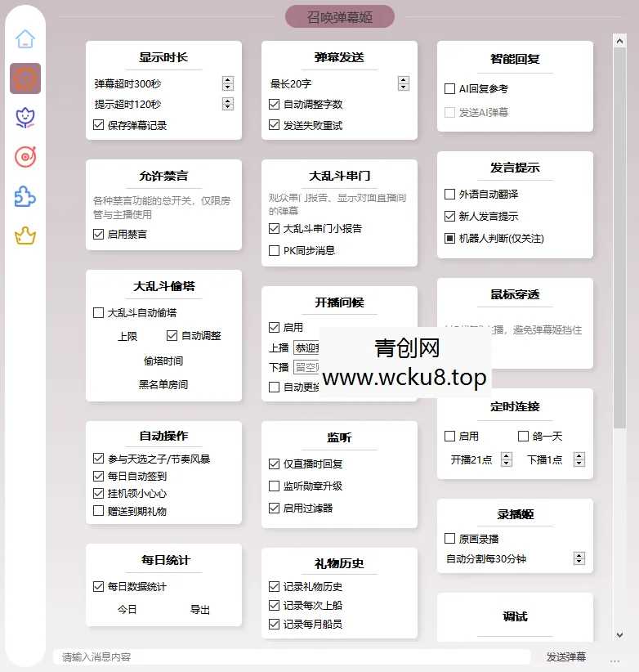Enable 启用 checkbox in 定时连接
The width and height of the screenshot is (639, 672).
coord(449,437)
